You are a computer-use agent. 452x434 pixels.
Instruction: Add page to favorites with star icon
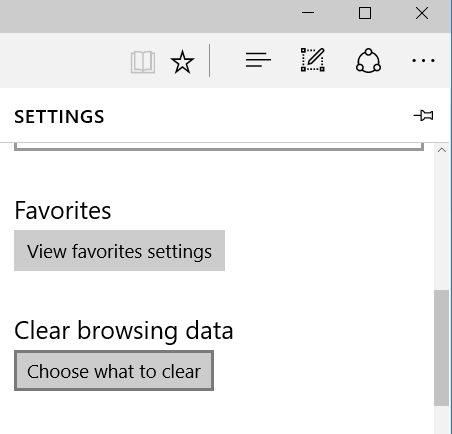click(x=182, y=62)
